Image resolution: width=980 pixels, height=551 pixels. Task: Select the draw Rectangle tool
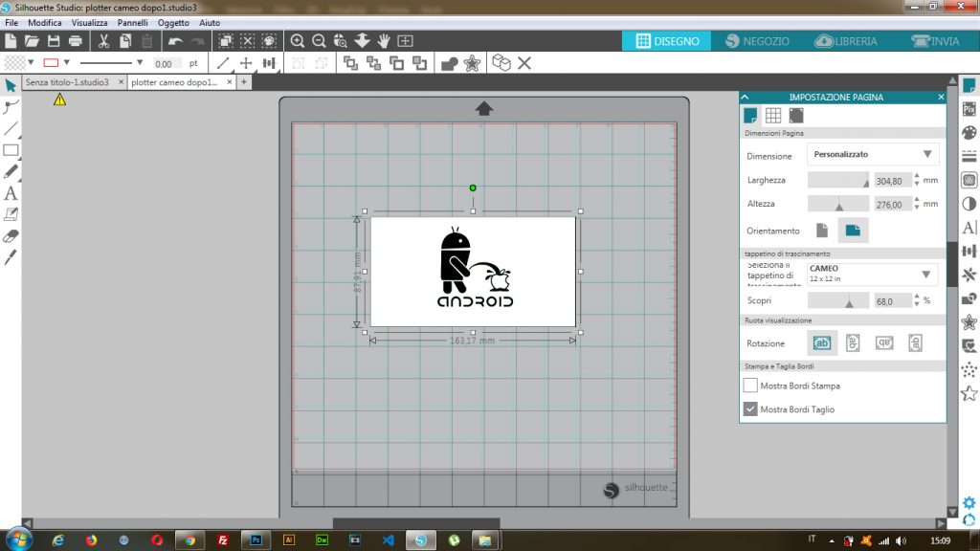[11, 150]
